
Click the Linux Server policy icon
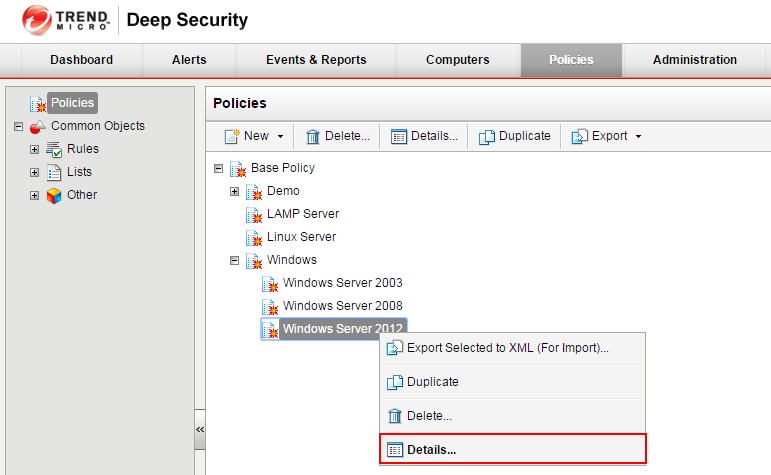254,238
